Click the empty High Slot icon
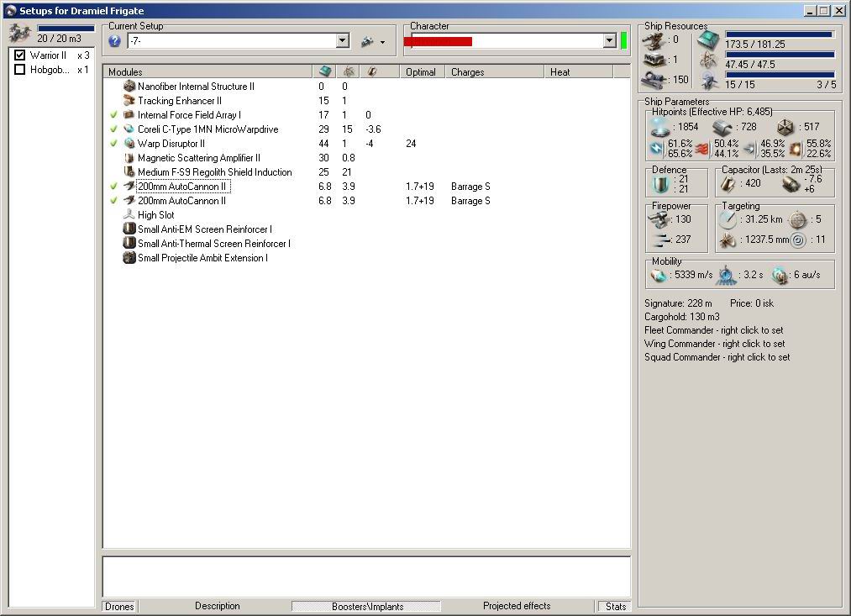Viewport: 851px width, 616px height. pyautogui.click(x=129, y=215)
